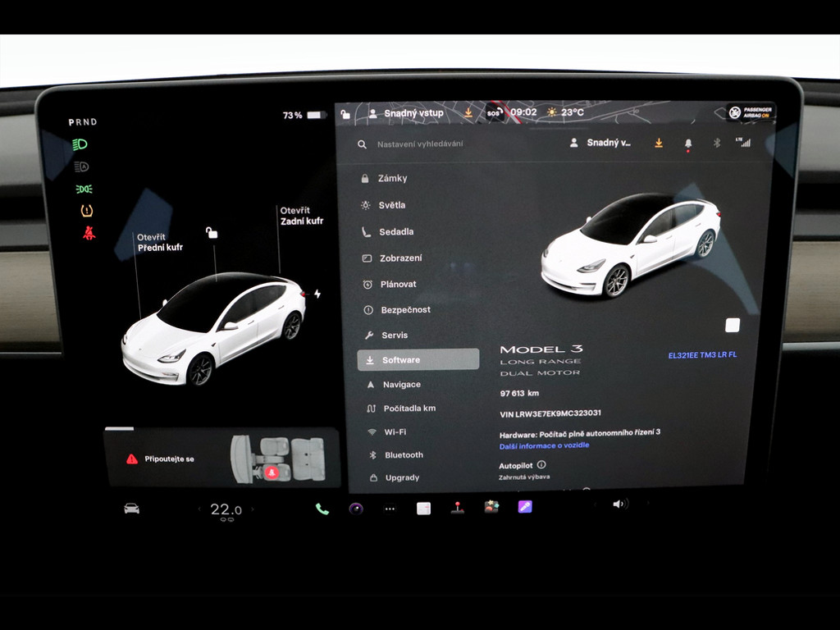The height and width of the screenshot is (630, 840).
Task: Tap the car controls icon
Action: click(x=131, y=509)
